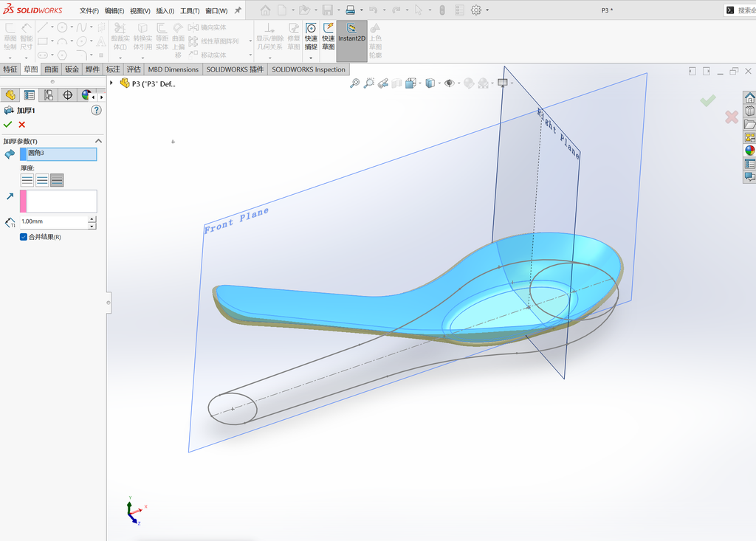Click Zoom to Fit in view toolbar
Image resolution: width=756 pixels, height=541 pixels.
point(354,83)
